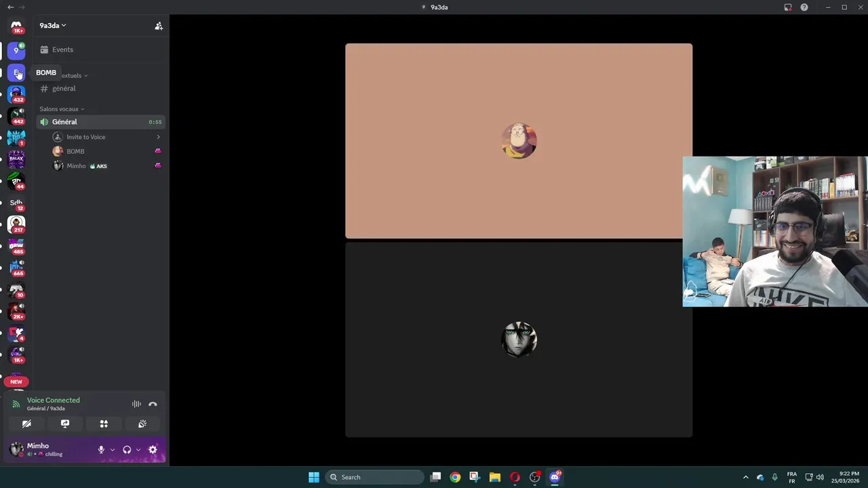Click the AKS server tag badge
This screenshot has width=868, height=488.
[x=98, y=166]
